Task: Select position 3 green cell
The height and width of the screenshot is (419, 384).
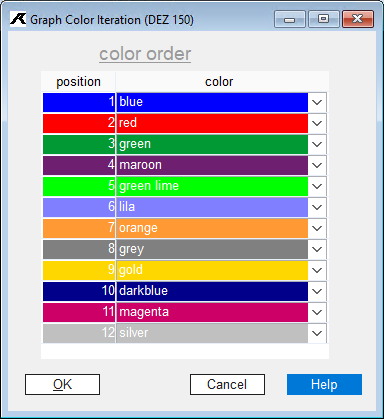Action: [x=79, y=144]
